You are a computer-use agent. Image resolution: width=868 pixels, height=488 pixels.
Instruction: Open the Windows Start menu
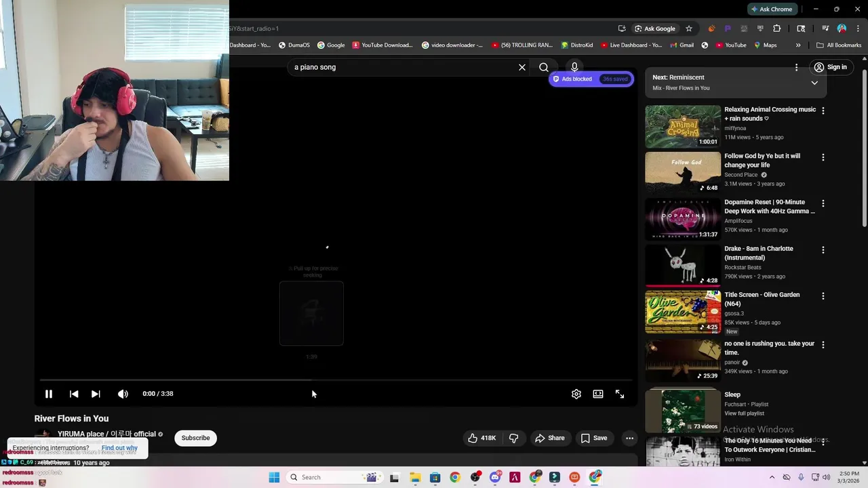click(x=274, y=477)
